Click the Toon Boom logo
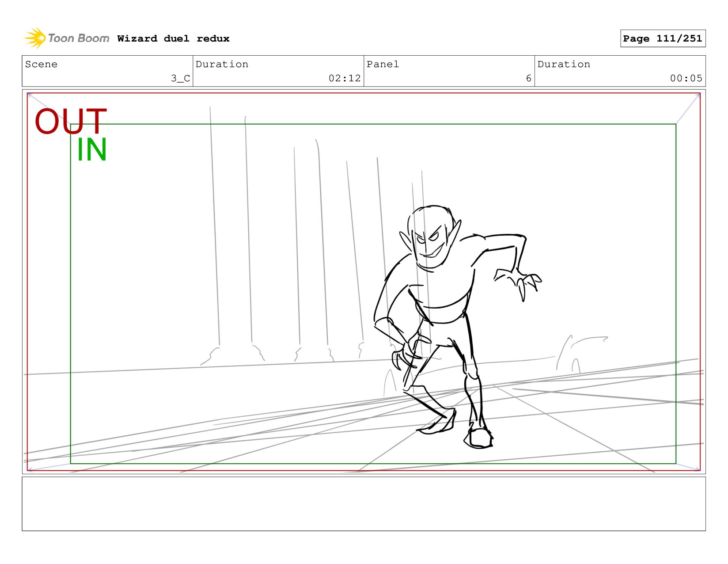The height and width of the screenshot is (564, 728). (x=66, y=38)
